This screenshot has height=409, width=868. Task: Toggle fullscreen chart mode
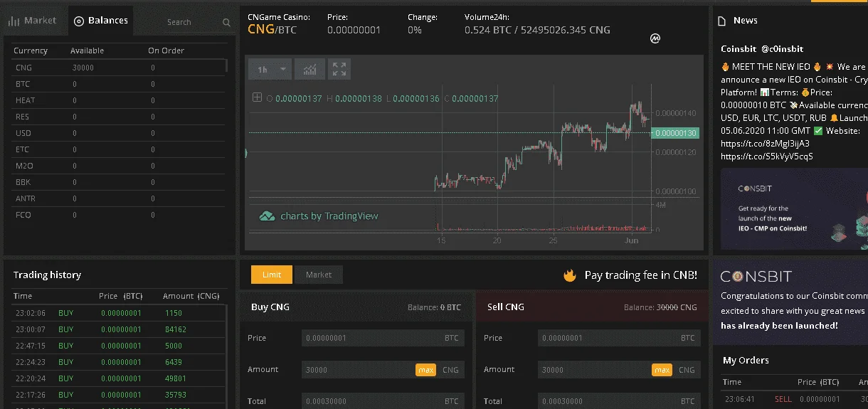click(339, 69)
